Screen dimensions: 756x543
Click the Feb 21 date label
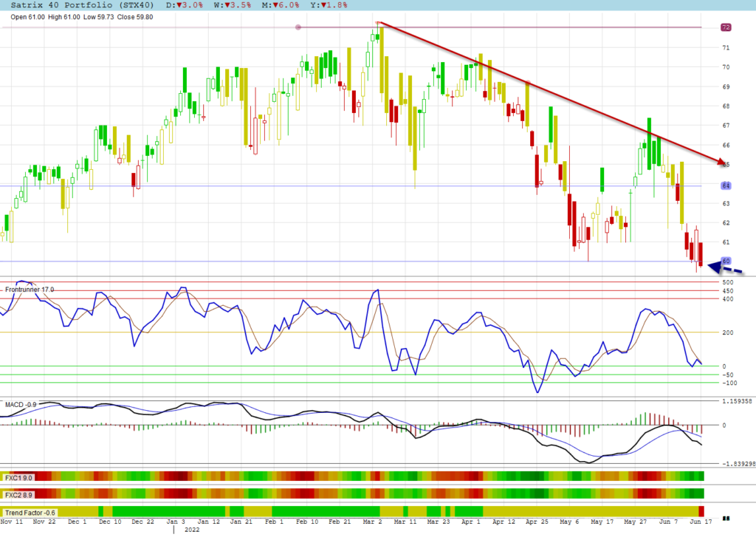(340, 522)
